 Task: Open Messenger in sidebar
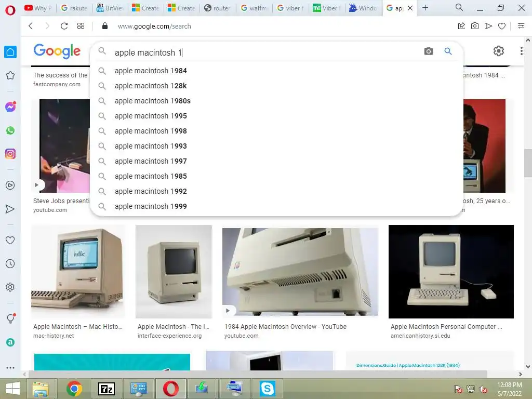(x=10, y=107)
